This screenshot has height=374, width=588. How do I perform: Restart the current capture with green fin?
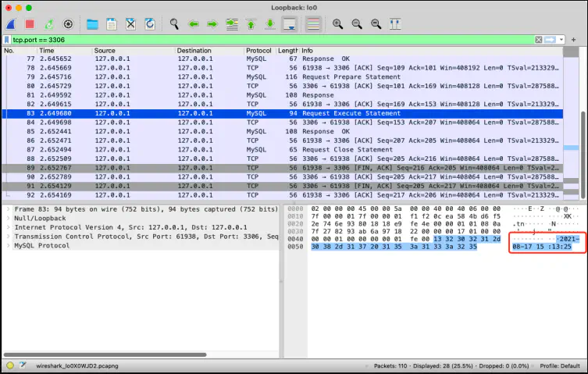tap(48, 24)
